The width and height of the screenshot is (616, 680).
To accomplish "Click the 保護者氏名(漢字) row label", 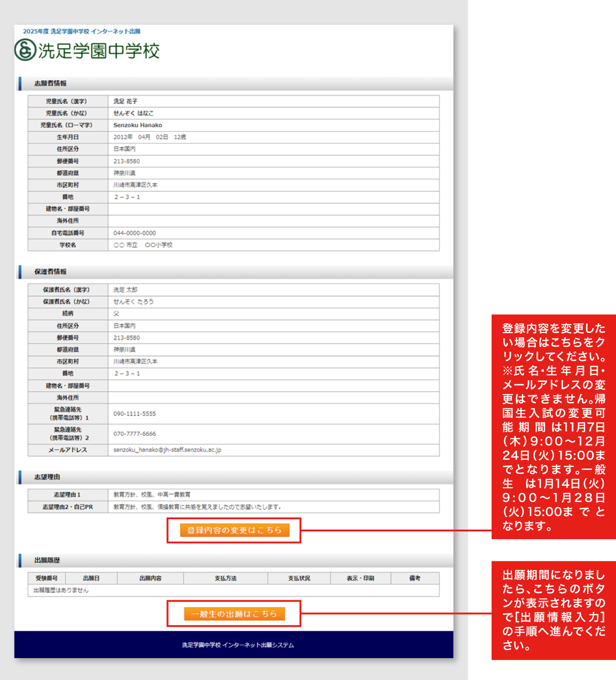I will coord(68,290).
